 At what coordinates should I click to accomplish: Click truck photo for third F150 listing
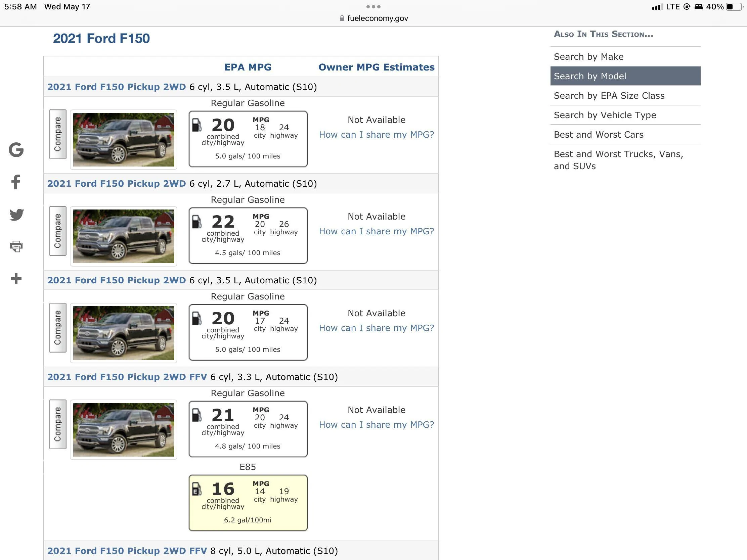[124, 333]
